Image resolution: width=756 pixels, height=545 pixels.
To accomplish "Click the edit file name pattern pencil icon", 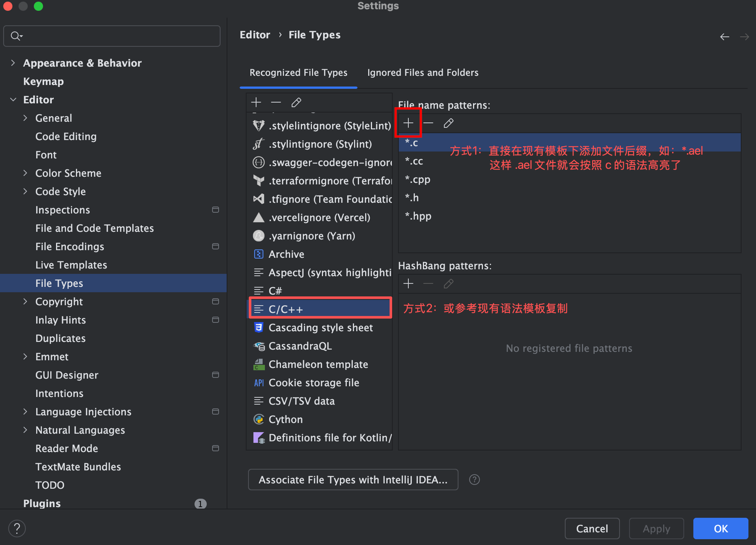I will (448, 123).
